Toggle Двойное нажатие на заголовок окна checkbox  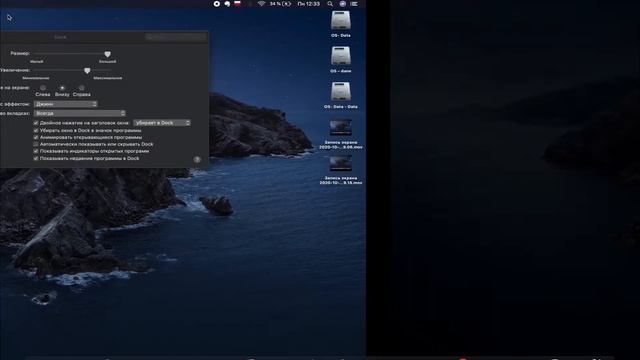tap(36, 123)
